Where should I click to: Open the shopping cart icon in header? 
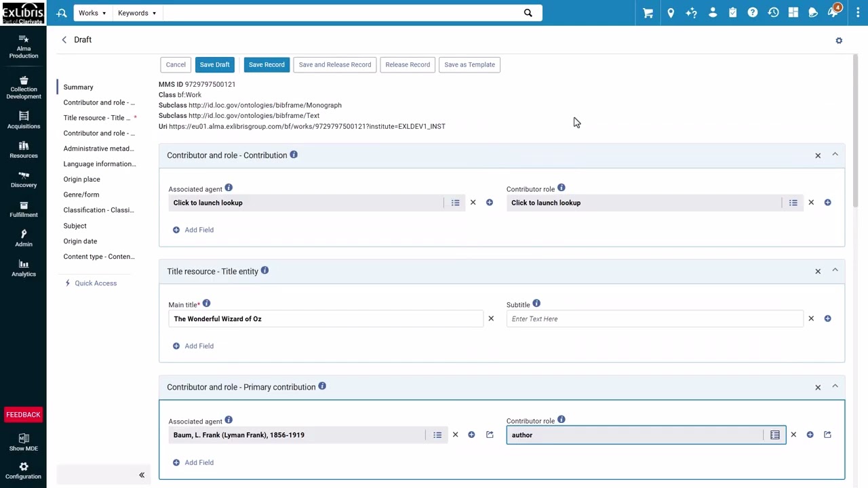tap(648, 13)
